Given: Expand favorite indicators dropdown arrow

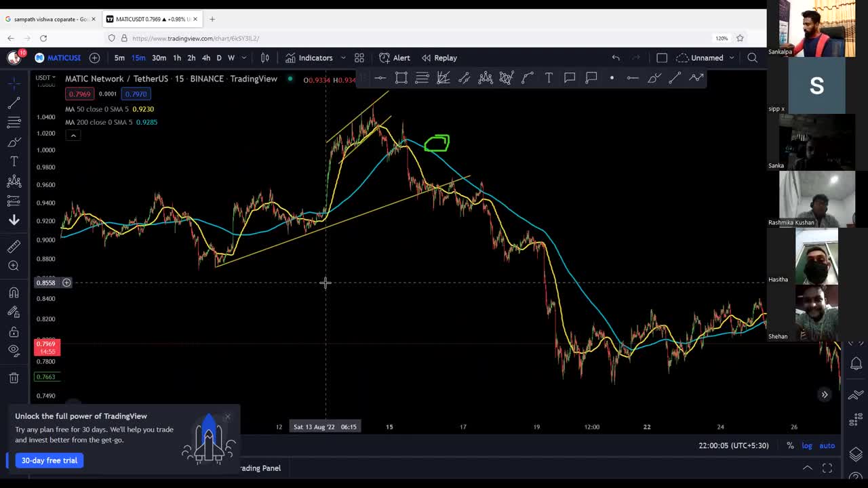Looking at the screenshot, I should tap(343, 58).
